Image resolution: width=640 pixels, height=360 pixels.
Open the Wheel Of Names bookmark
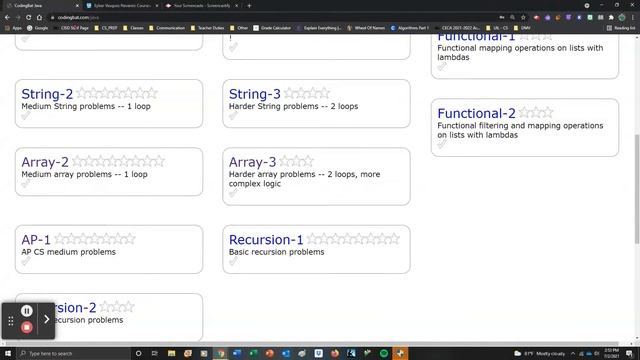[x=366, y=28]
